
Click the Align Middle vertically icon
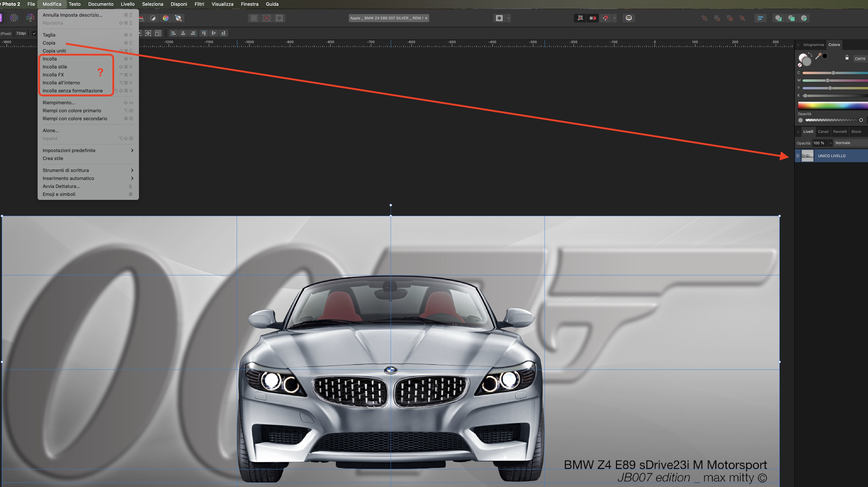213,33
